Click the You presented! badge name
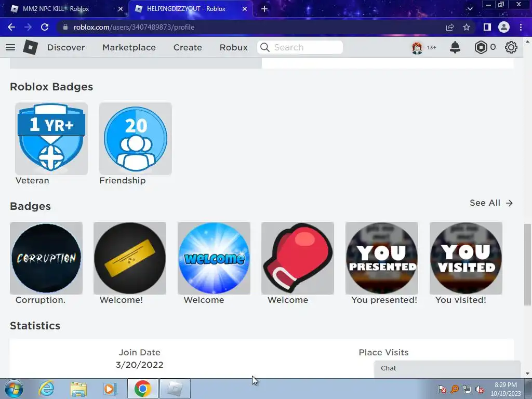 (384, 300)
